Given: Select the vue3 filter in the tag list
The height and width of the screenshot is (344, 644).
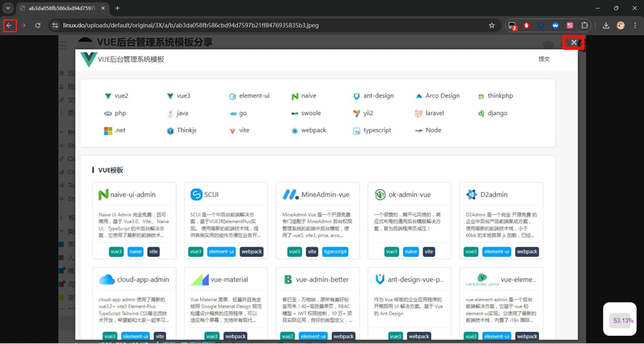Looking at the screenshot, I should click(179, 96).
